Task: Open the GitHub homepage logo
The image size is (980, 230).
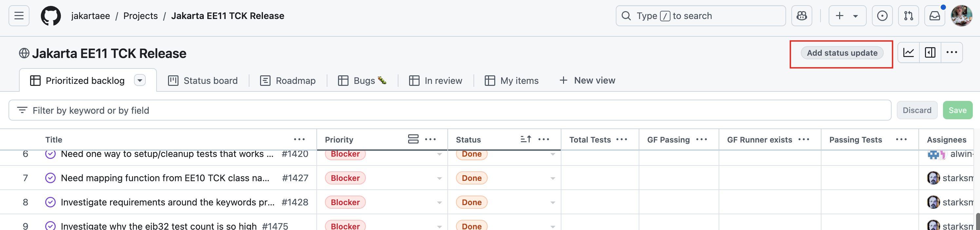Action: tap(50, 16)
